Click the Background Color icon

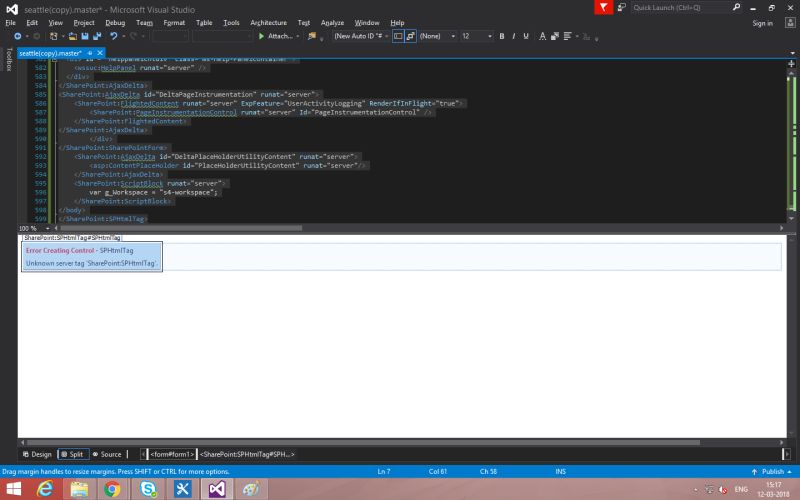[x=555, y=36]
